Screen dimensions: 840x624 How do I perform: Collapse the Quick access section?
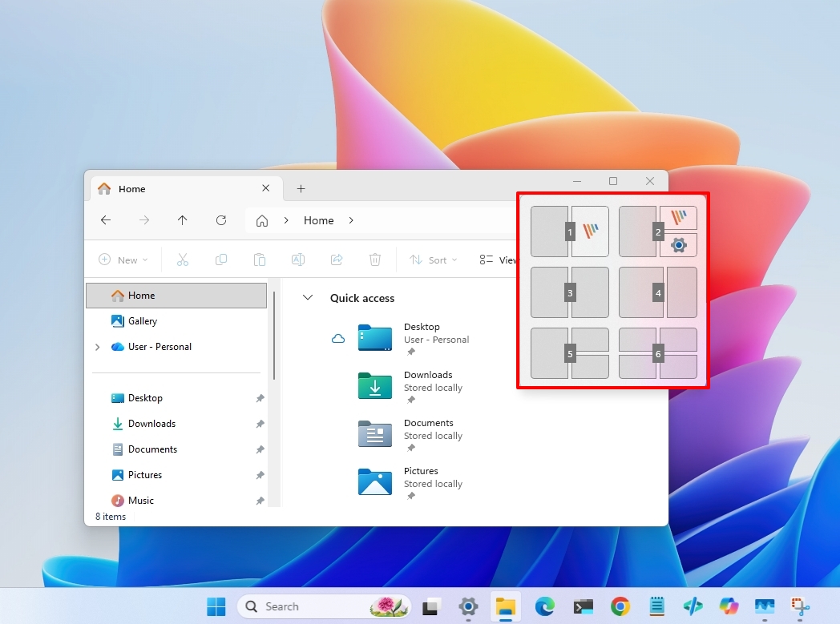click(x=308, y=297)
